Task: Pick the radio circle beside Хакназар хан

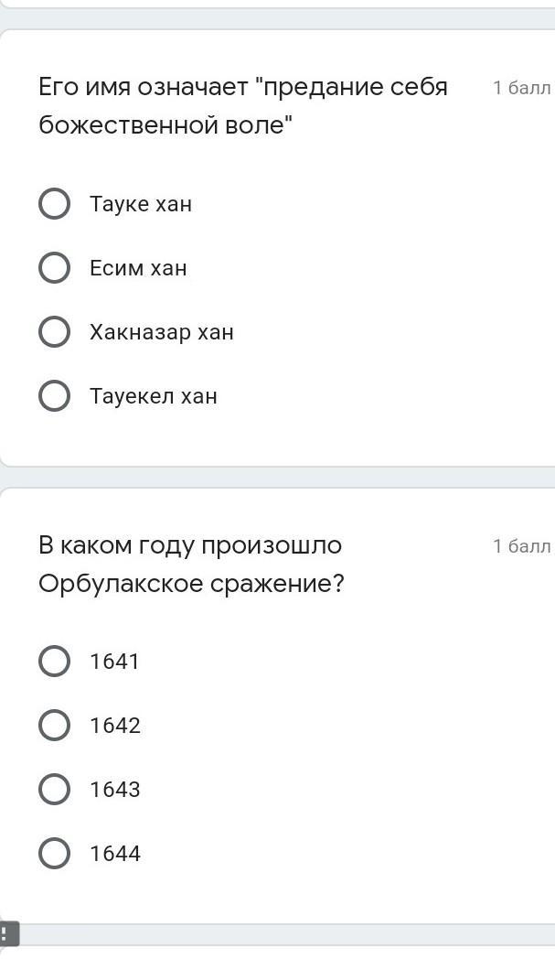Action: 54,332
